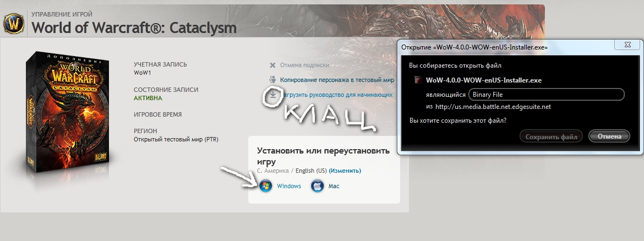This screenshot has height=241, width=644.
Task: Click Вы собираетесь открыть файл text
Action: 455,65
